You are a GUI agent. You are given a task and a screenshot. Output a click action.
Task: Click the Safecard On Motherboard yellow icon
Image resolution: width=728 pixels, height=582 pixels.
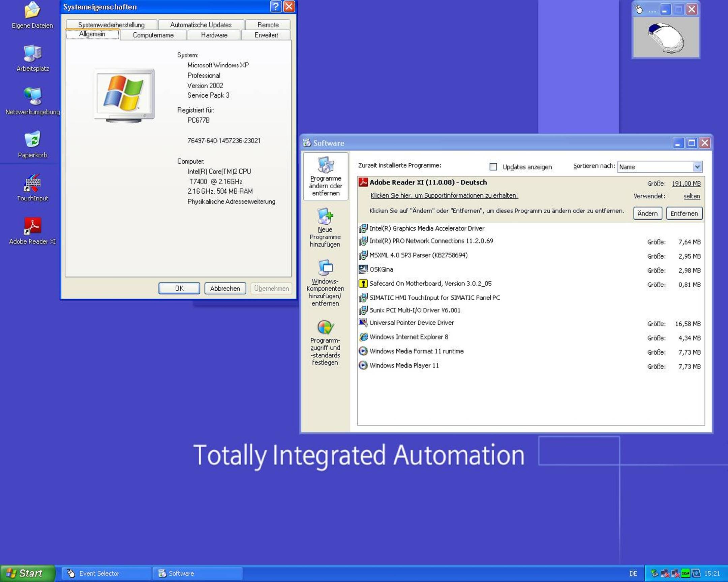363,283
